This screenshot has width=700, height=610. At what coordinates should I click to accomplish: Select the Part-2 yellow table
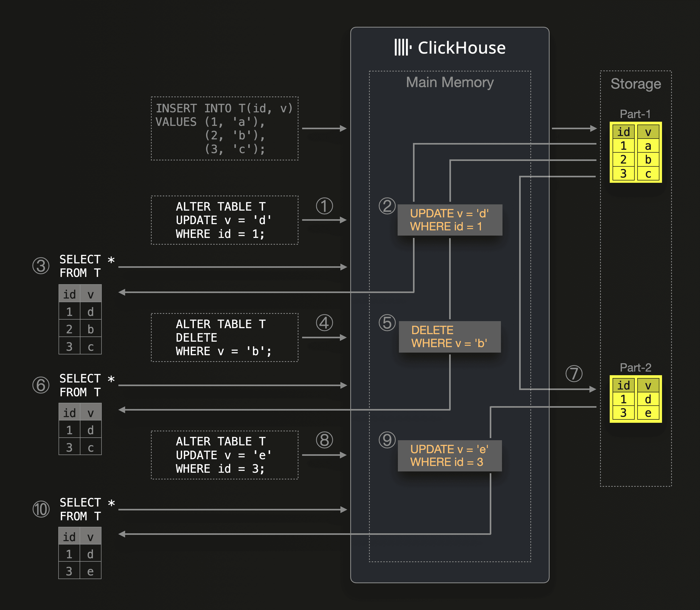pyautogui.click(x=636, y=399)
